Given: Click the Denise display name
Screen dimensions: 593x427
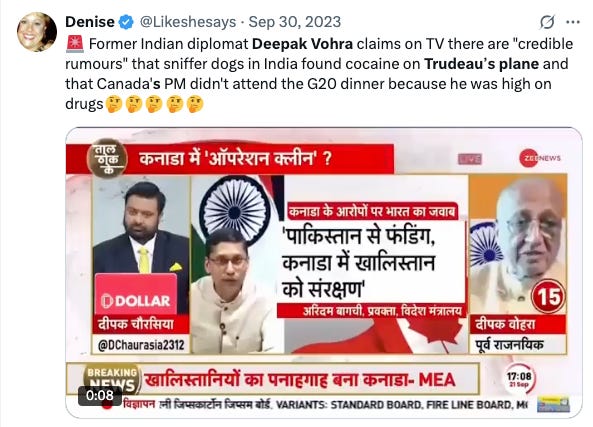Looking at the screenshot, I should 90,22.
